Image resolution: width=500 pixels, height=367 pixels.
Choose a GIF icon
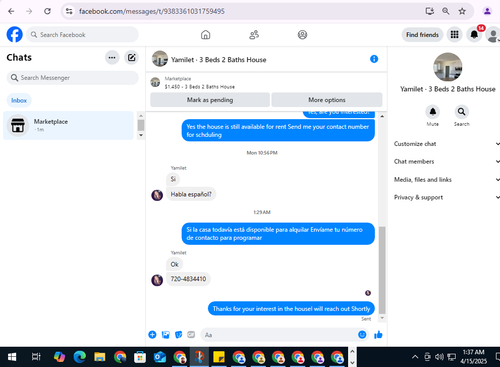191,335
